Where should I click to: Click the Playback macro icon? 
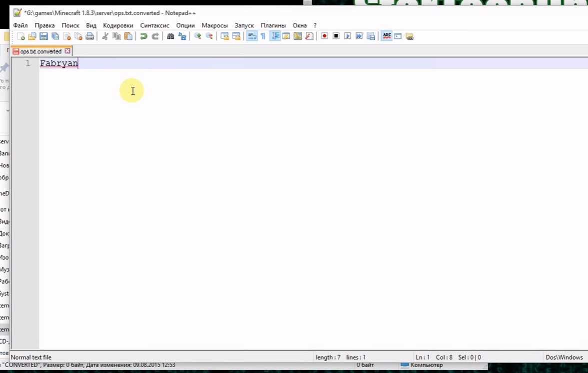(x=348, y=36)
